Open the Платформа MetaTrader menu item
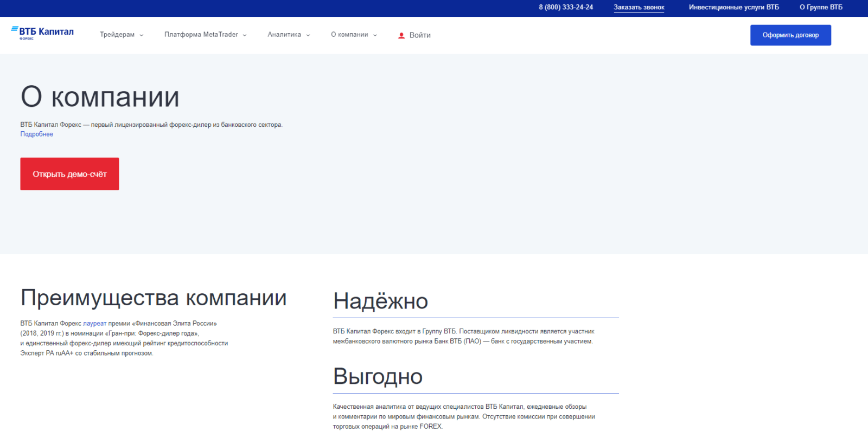Image resolution: width=868 pixels, height=444 pixels. coord(201,35)
